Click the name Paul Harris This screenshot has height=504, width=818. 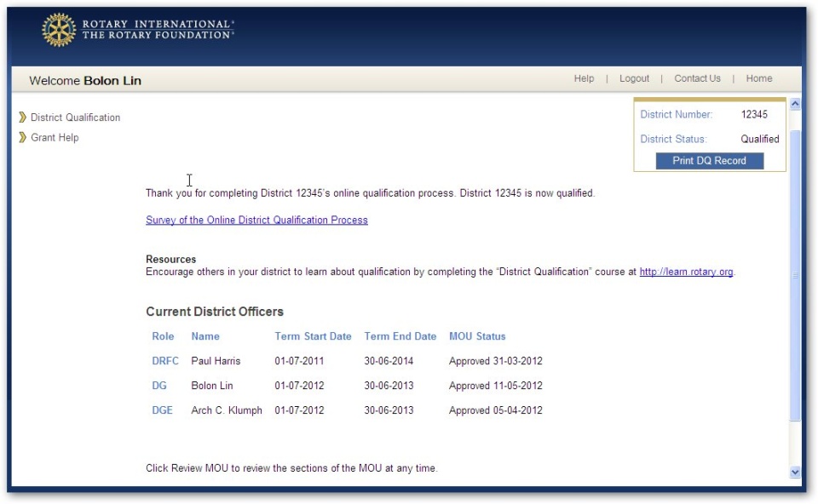[x=216, y=361]
